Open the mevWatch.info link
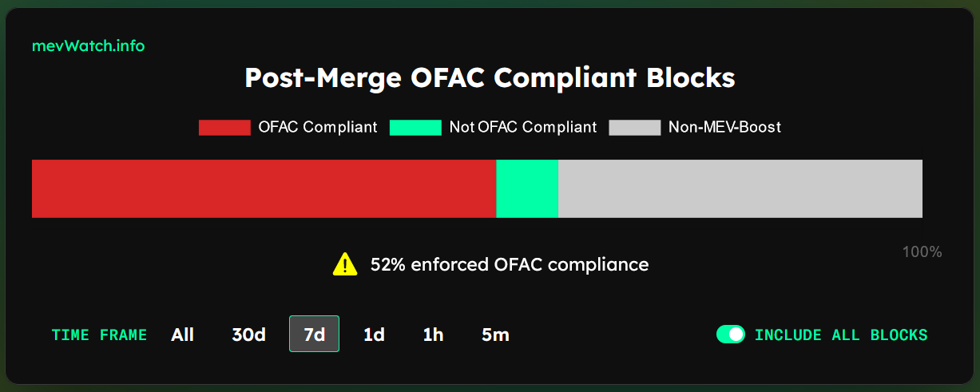This screenshot has width=980, height=392. pos(88,46)
